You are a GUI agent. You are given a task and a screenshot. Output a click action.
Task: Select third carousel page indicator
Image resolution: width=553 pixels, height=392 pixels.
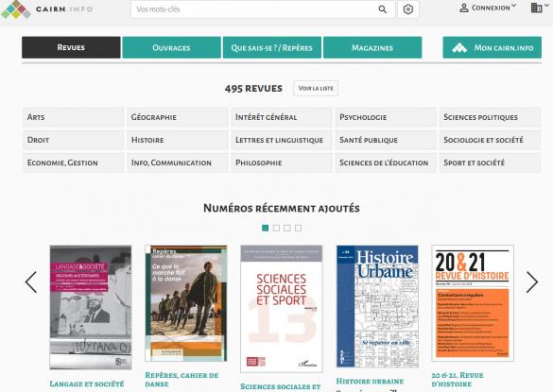pyautogui.click(x=287, y=228)
